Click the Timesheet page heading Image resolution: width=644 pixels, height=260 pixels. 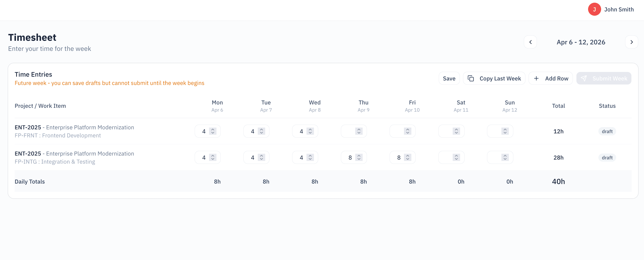[x=32, y=37]
